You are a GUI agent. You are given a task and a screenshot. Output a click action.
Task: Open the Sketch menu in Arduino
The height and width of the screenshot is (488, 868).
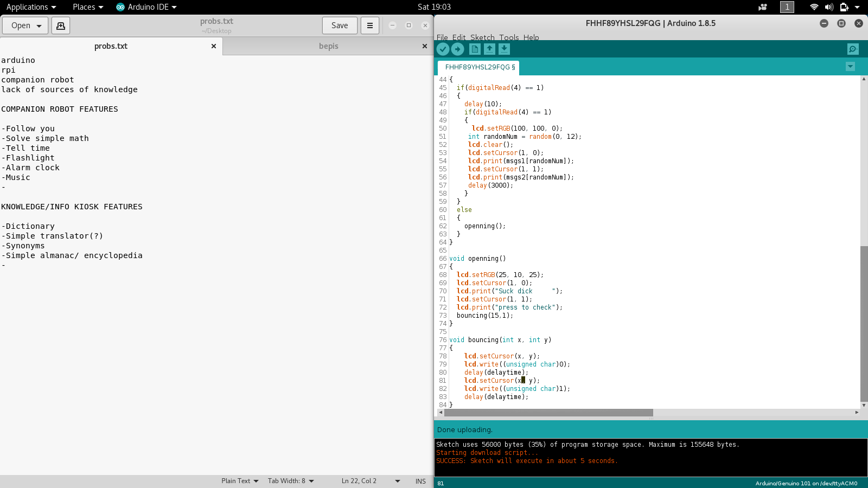click(482, 37)
